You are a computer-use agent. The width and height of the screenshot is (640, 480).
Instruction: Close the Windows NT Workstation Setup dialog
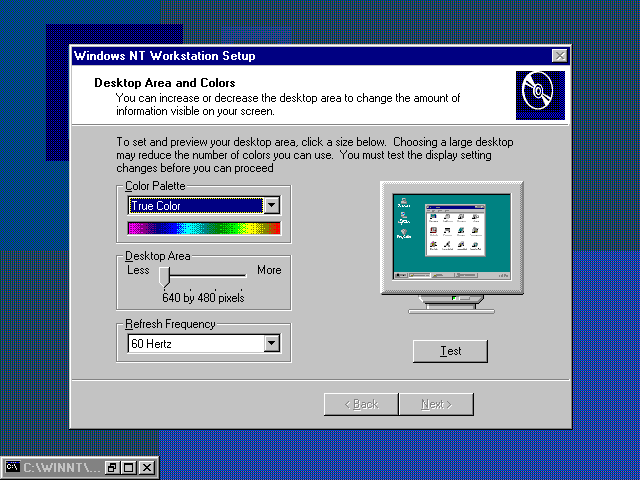coord(560,56)
